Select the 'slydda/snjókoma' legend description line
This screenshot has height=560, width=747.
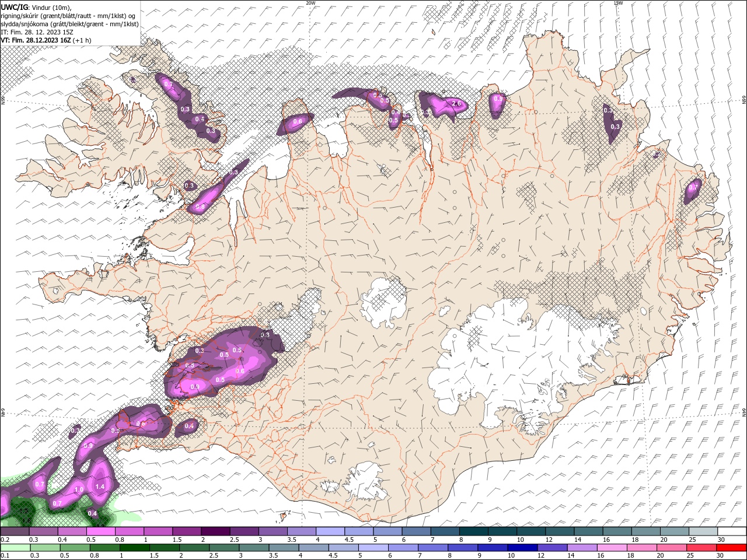point(69,24)
